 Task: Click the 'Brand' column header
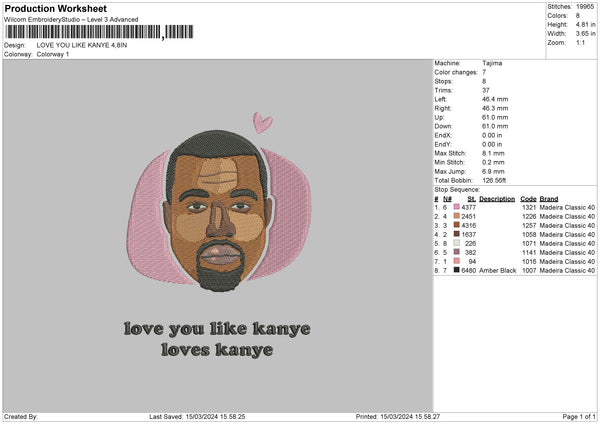click(x=549, y=199)
